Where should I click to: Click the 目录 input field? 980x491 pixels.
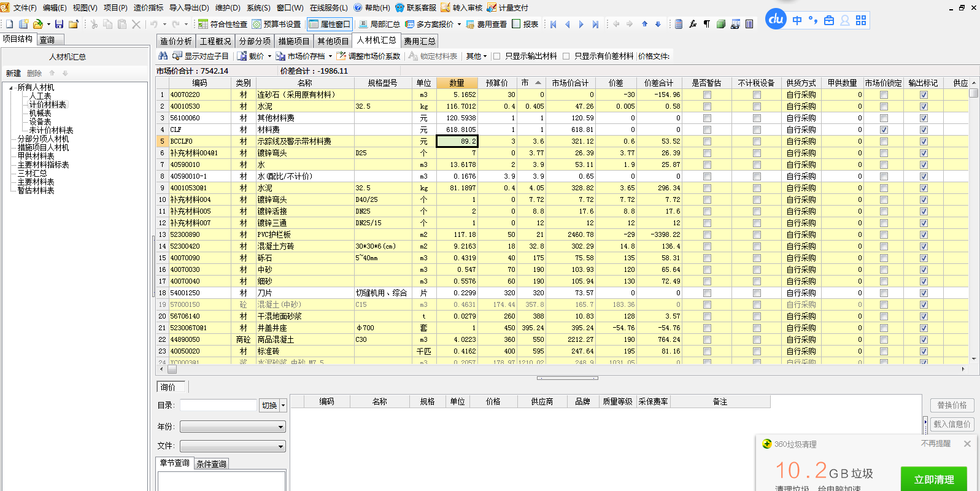(x=218, y=405)
